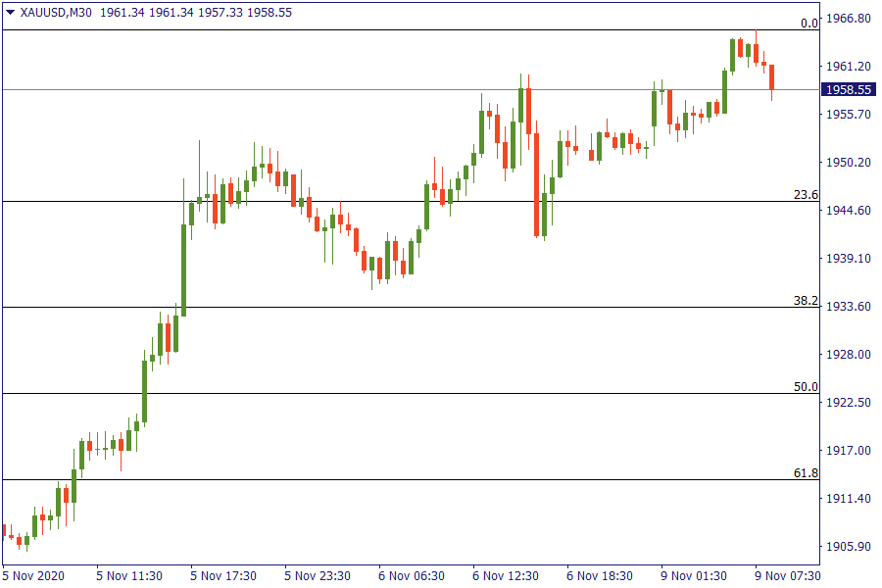Select the 23.6 Fibonacci level label

(806, 195)
